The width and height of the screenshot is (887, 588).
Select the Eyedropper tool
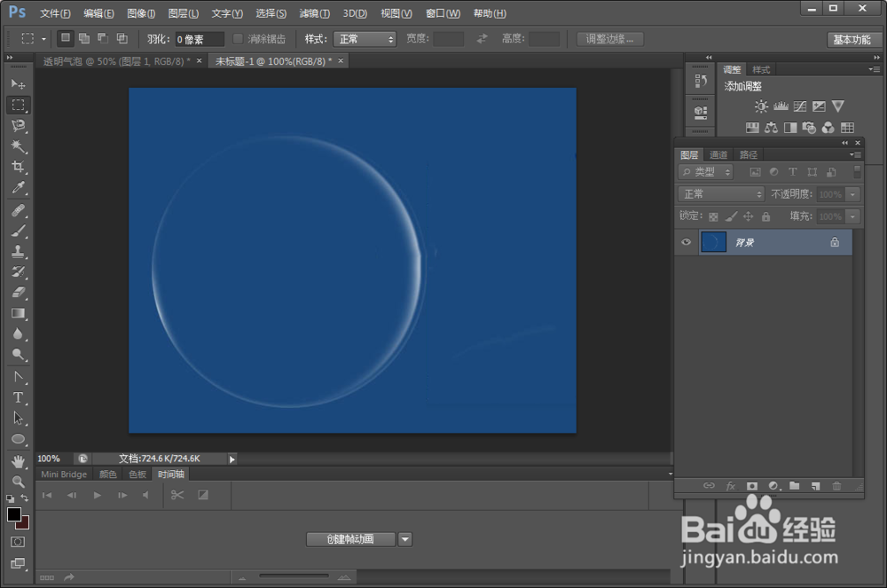[18, 188]
